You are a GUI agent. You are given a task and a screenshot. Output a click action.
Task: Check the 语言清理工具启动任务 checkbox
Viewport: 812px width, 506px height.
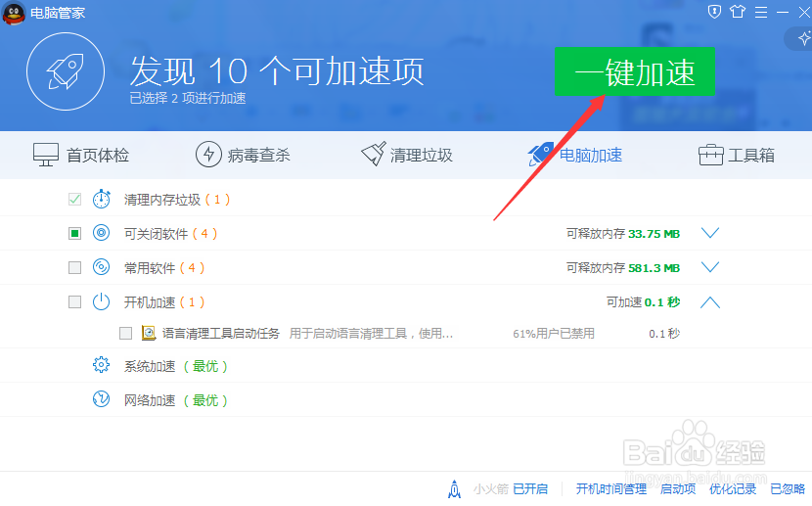pyautogui.click(x=125, y=333)
